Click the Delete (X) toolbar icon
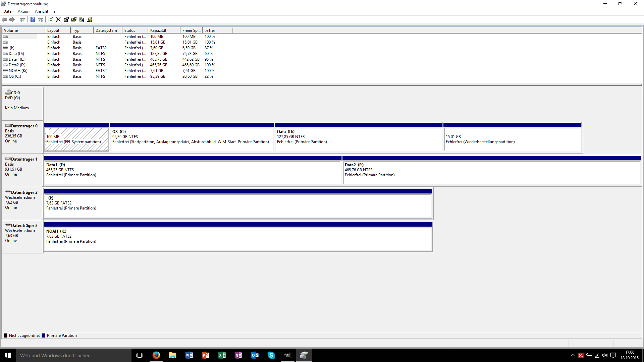644x362 pixels. pyautogui.click(x=58, y=19)
